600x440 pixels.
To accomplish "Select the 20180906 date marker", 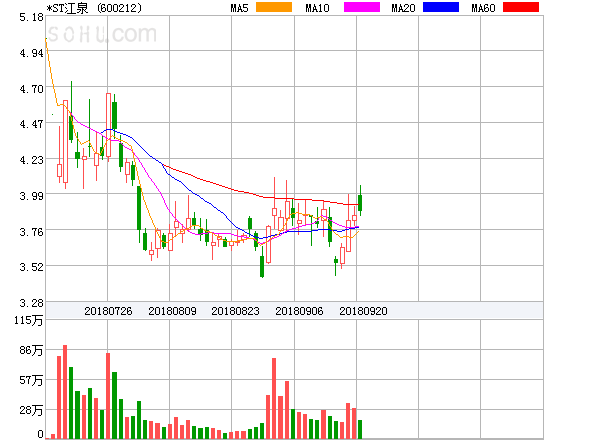I will click(x=299, y=311).
